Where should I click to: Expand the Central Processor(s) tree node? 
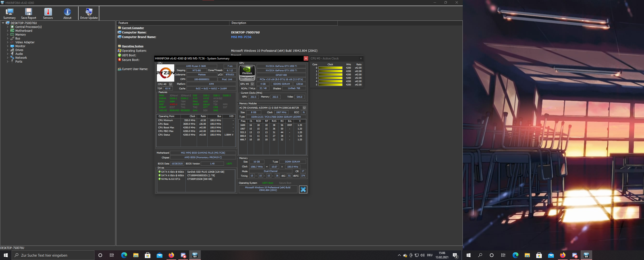(x=7, y=27)
